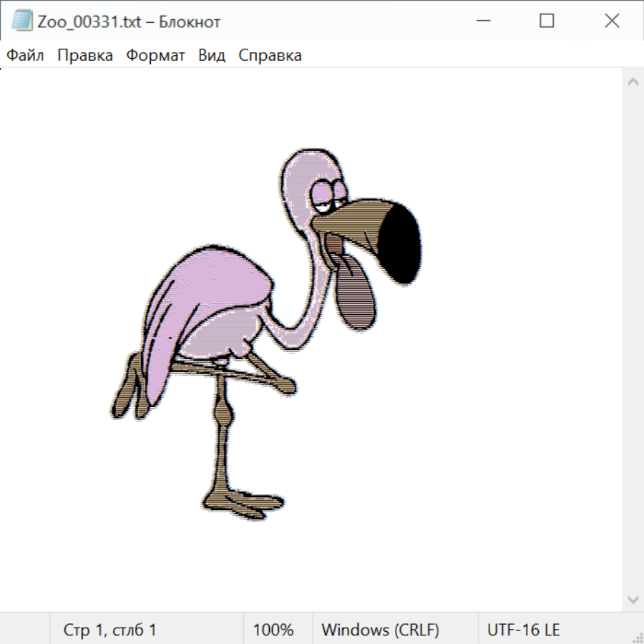The height and width of the screenshot is (644, 644).
Task: Close the Zoo_00331.txt window
Action: coord(612,21)
